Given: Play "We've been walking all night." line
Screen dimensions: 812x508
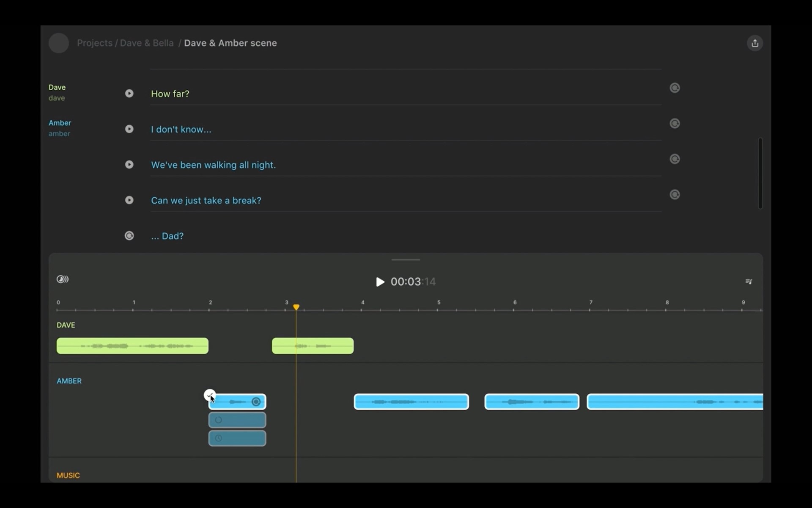Looking at the screenshot, I should coord(129,165).
